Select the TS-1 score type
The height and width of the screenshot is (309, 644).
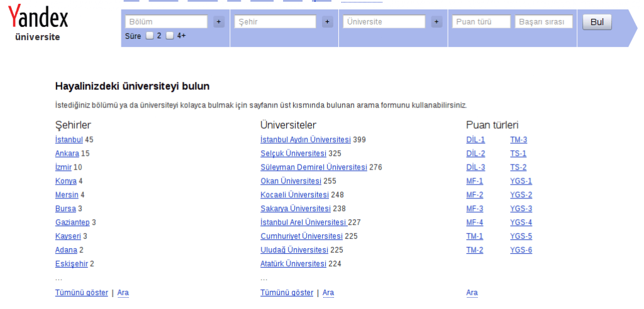pyautogui.click(x=518, y=153)
